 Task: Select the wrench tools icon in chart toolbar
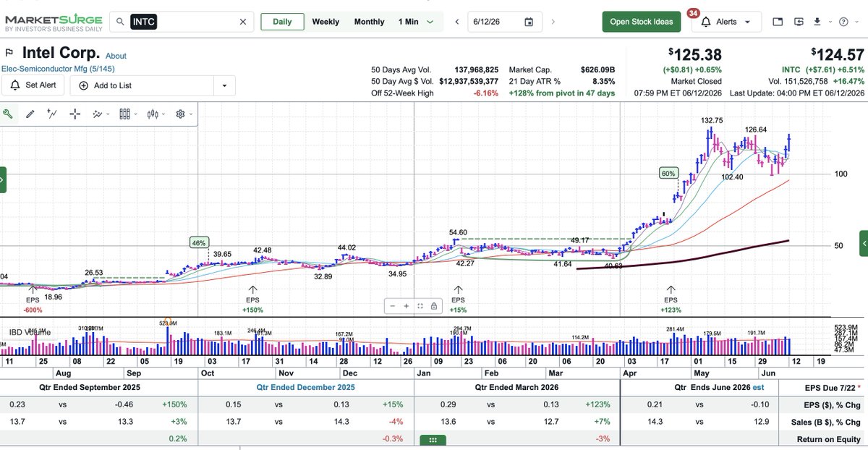(x=9, y=114)
